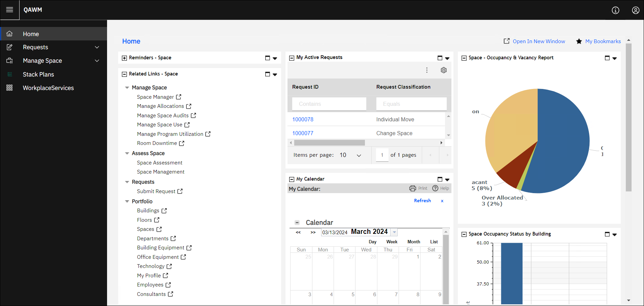Screen dimensions: 644x306
Task: Click the information icon in the top bar
Action: (615, 10)
